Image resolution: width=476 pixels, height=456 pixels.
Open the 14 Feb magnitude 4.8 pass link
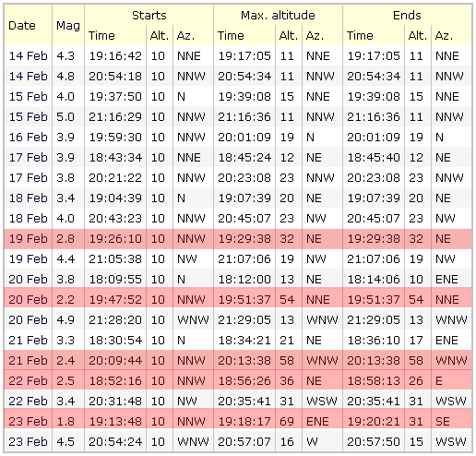coord(28,77)
